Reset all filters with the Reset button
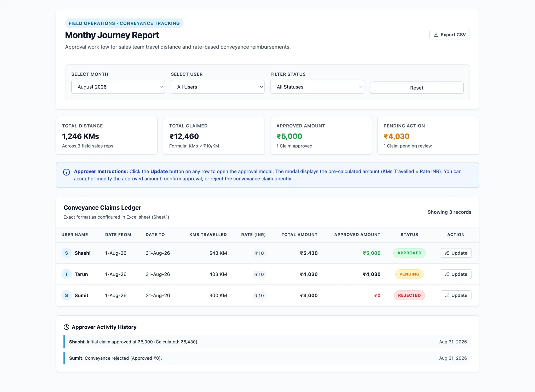 pos(417,88)
